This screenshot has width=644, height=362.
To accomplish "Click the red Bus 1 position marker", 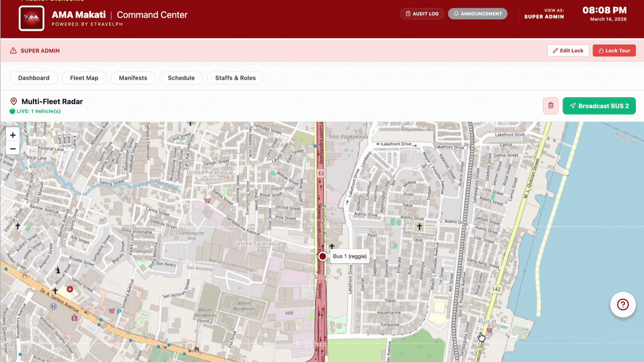I will 323,256.
